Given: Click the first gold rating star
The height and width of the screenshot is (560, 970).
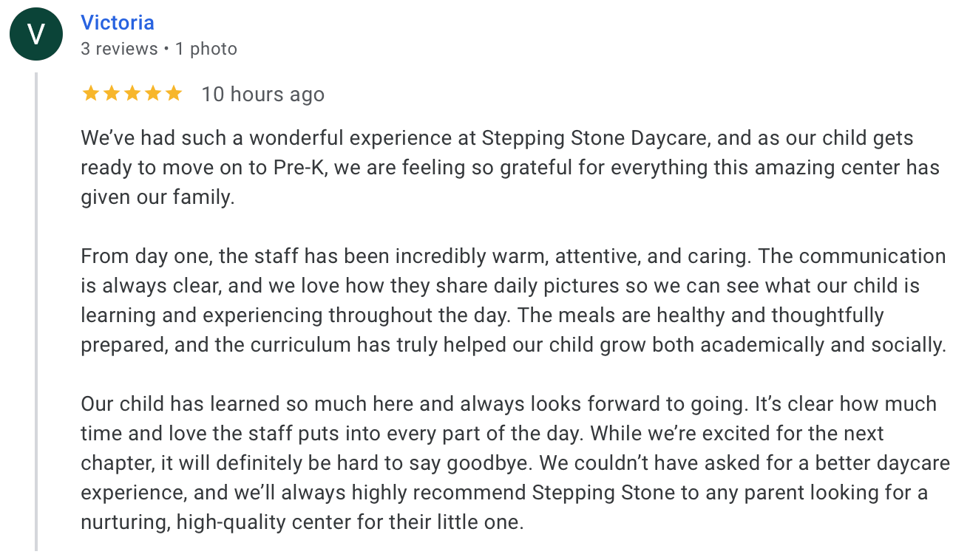Looking at the screenshot, I should click(91, 94).
